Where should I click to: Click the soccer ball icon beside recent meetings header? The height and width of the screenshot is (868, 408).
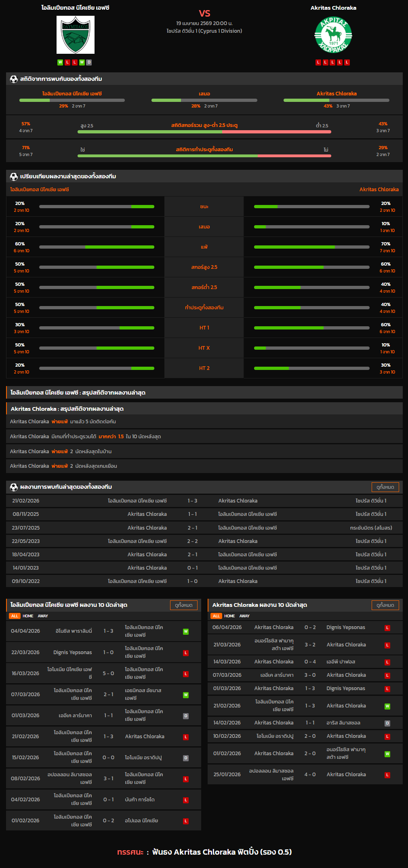point(14,487)
